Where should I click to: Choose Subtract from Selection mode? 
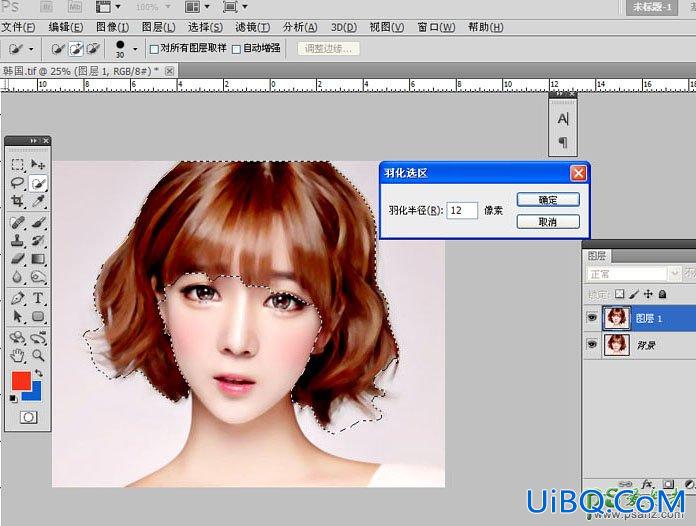pos(93,49)
